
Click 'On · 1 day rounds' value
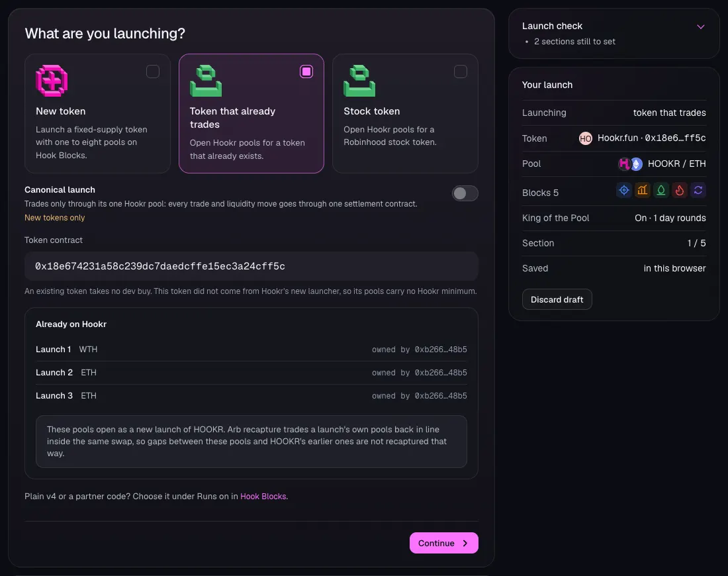(x=670, y=218)
